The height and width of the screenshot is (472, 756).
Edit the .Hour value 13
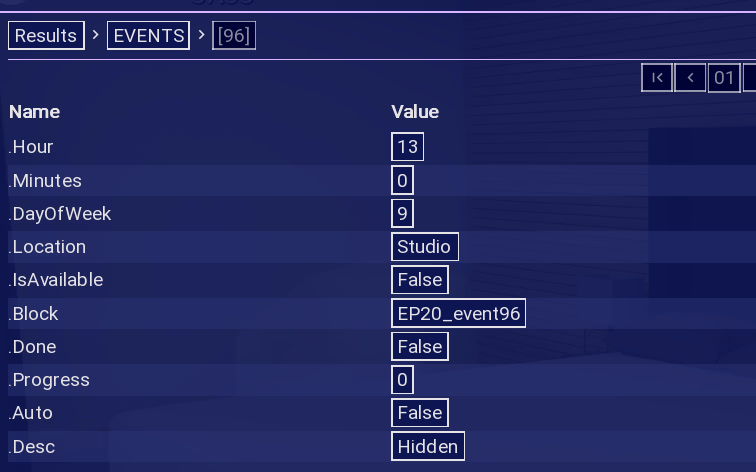407,147
